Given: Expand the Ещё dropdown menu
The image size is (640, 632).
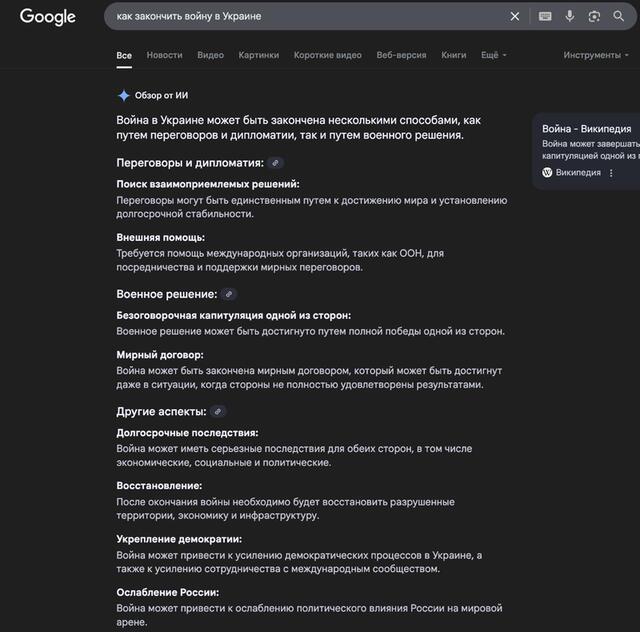Looking at the screenshot, I should tap(493, 55).
